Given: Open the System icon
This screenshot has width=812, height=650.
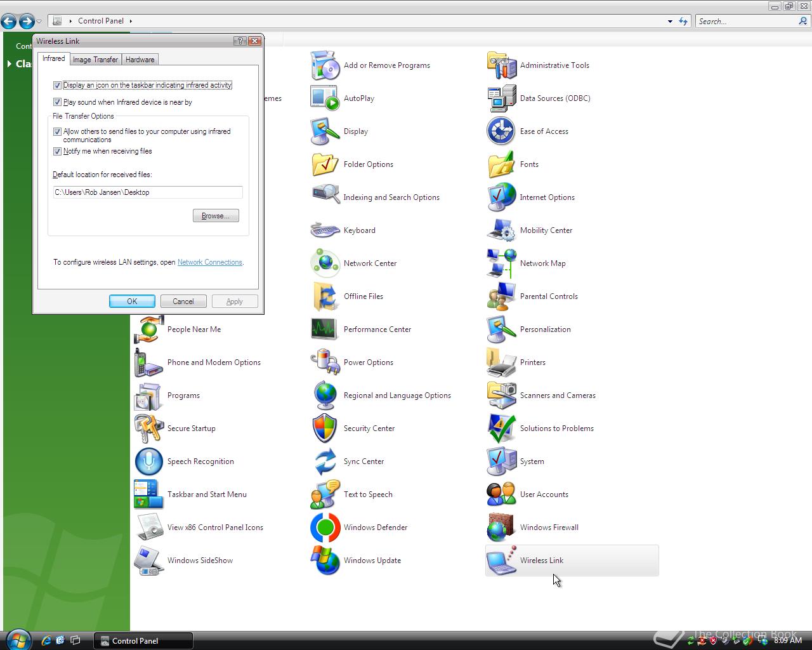Looking at the screenshot, I should [x=502, y=461].
